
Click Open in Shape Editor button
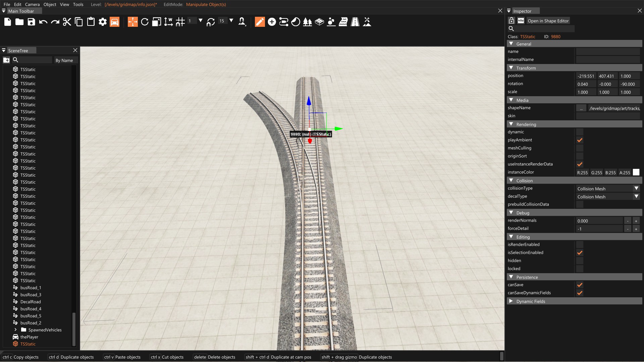[x=548, y=21]
